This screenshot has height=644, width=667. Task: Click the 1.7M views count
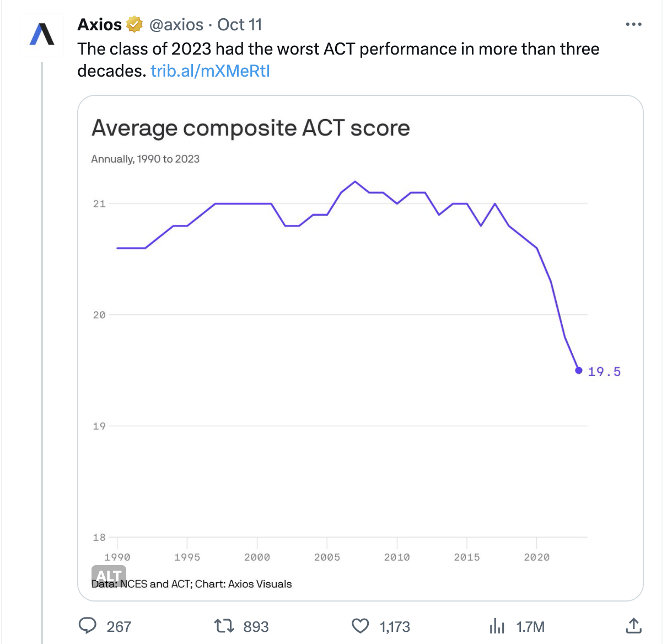(x=530, y=627)
